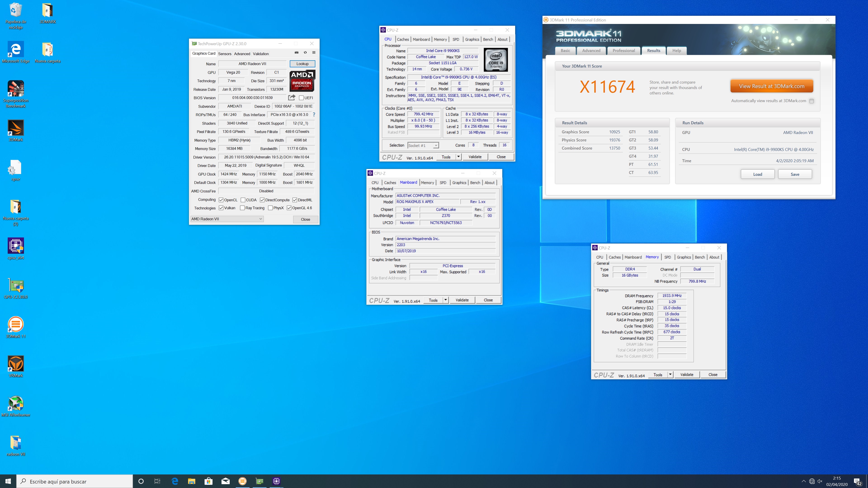Toggle PhysX checkbox in GPU-Z
The height and width of the screenshot is (488, 868).
coord(270,208)
